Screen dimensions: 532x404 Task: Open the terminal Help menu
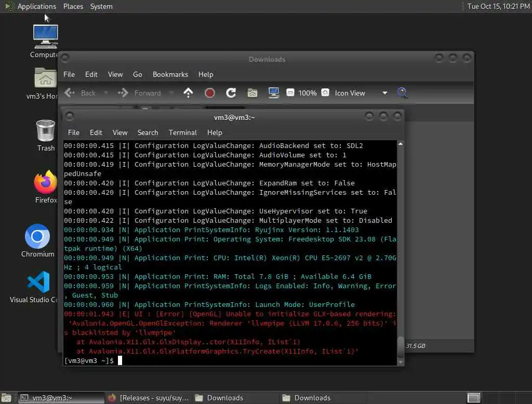215,132
